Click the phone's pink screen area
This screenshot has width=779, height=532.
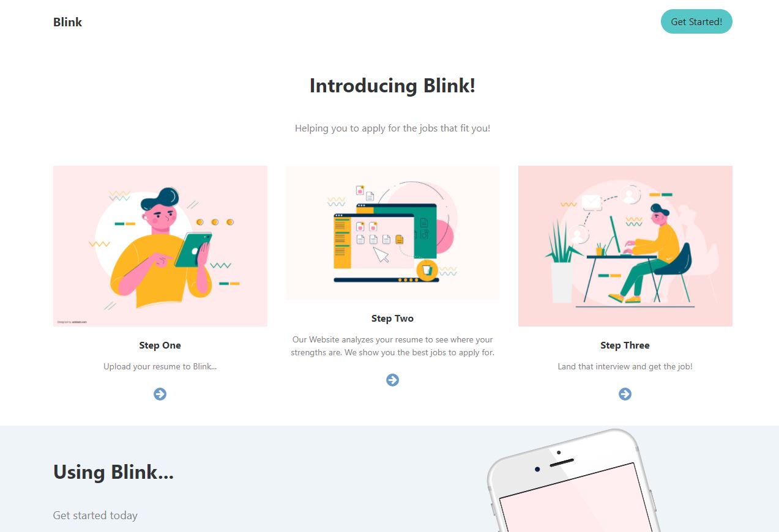coord(575,501)
